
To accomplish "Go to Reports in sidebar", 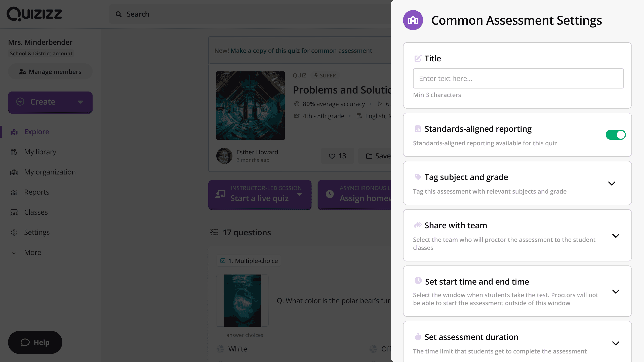I will click(x=36, y=192).
